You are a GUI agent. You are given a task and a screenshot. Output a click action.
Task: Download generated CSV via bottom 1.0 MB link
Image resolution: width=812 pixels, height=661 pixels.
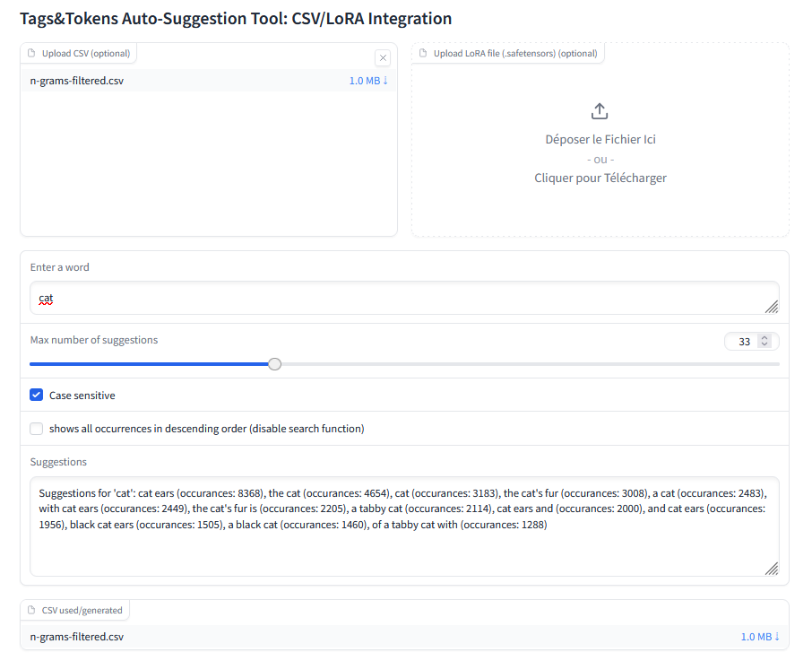(759, 637)
